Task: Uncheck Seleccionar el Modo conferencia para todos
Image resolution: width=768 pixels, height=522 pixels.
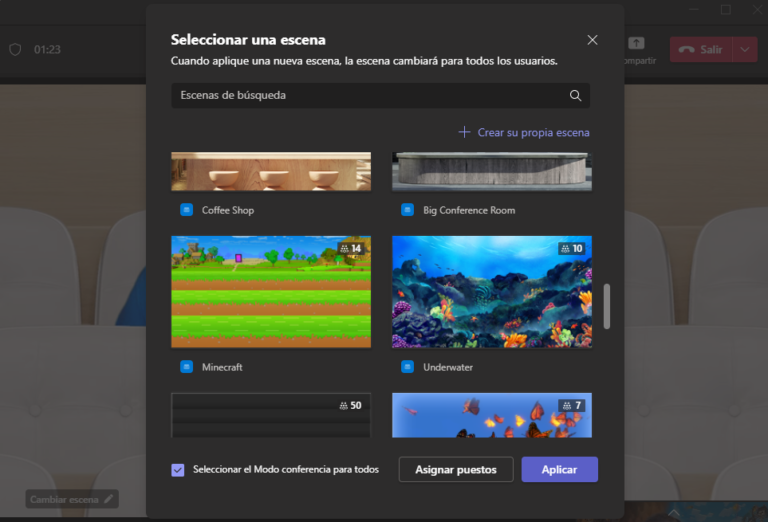Action: click(x=178, y=470)
